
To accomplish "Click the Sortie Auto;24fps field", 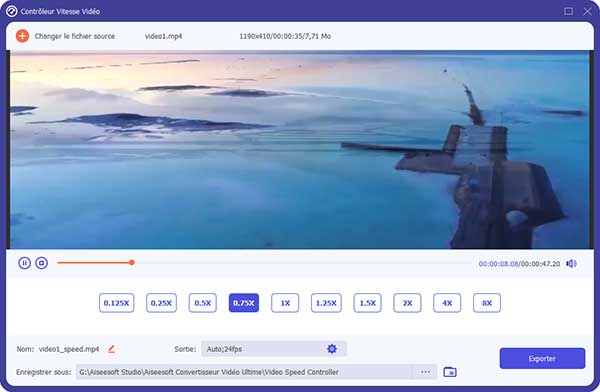I will (x=274, y=349).
